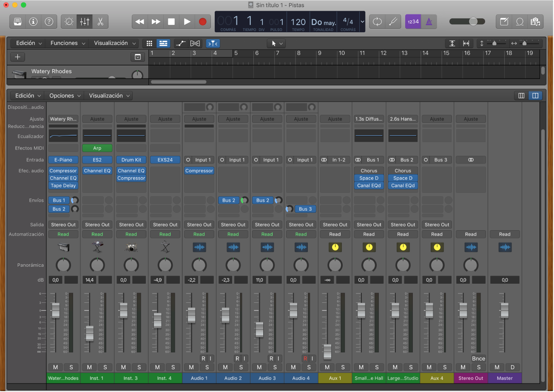Expand the time signature chevron menu

pyautogui.click(x=363, y=21)
